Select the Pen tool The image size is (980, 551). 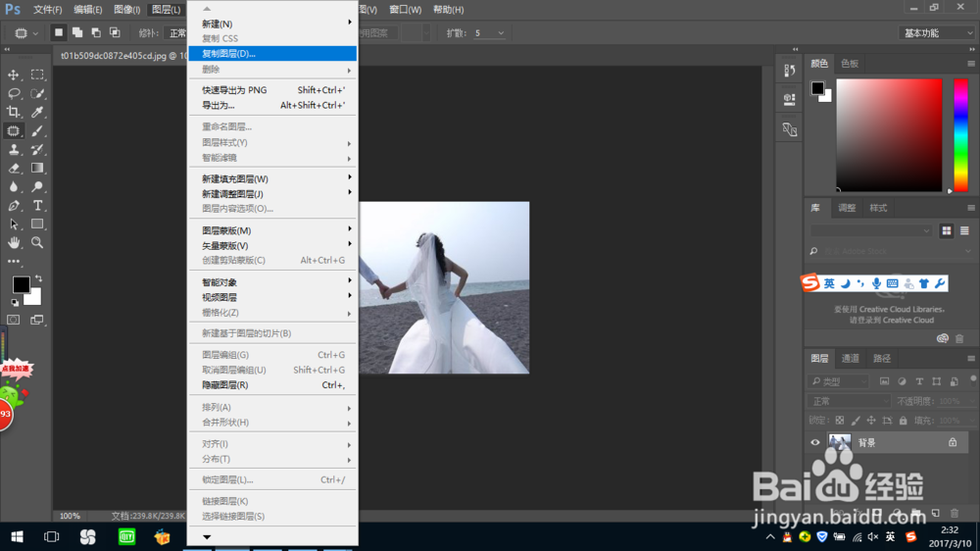coord(13,206)
